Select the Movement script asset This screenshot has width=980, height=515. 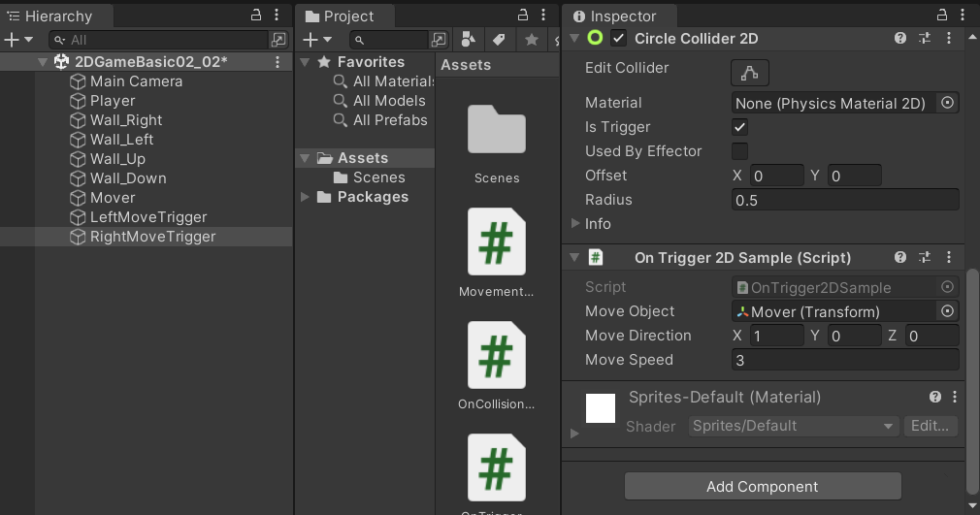pos(496,241)
